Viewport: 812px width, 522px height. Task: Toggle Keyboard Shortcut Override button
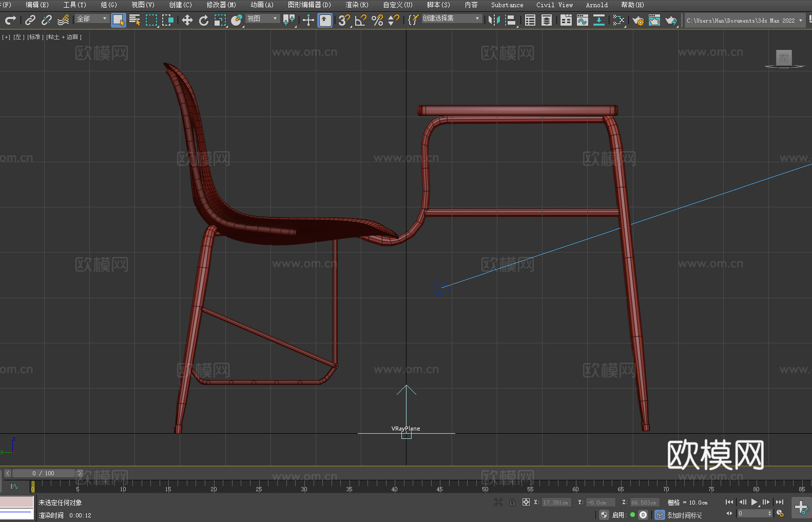coord(325,20)
